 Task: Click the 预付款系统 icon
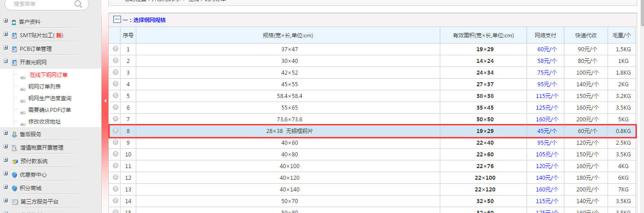pos(14,161)
